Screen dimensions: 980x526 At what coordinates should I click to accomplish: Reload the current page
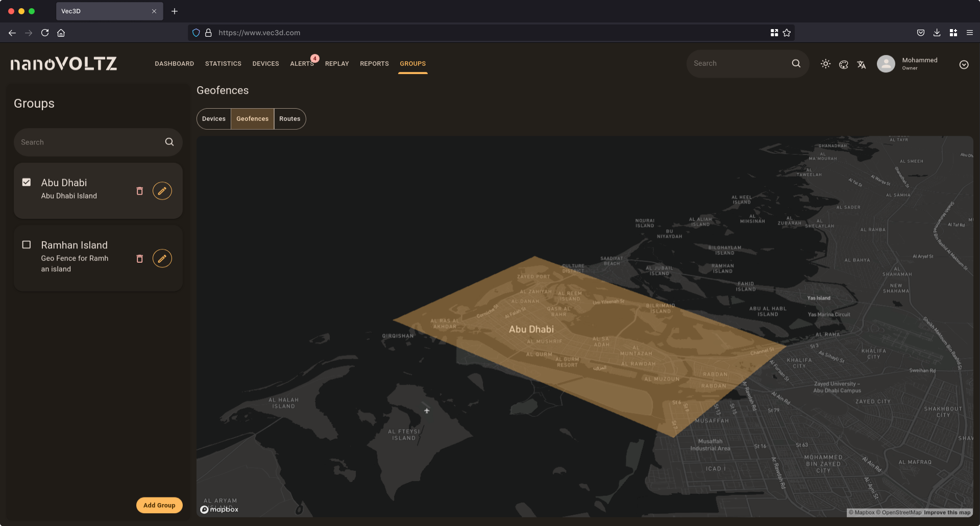coord(45,33)
